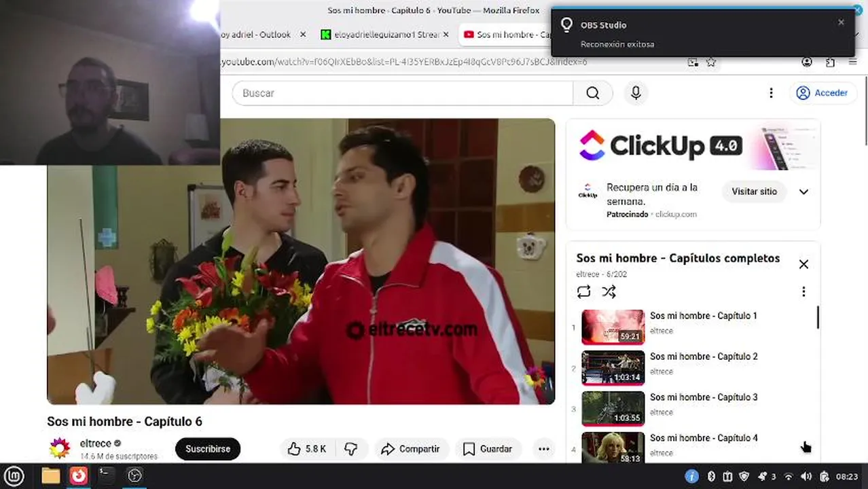Click the Acceder sign-in button

[822, 93]
